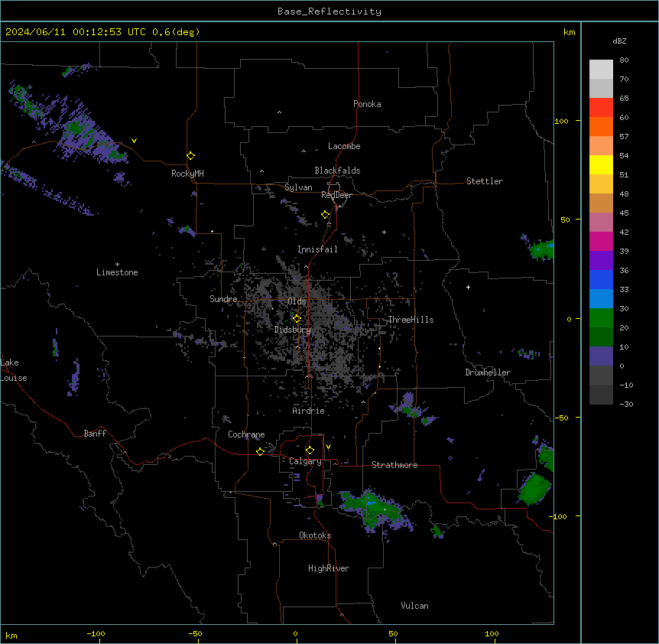Screen dimensions: 659x644
Task: Click the white plus marker northwest of Drumheller
Action: click(468, 287)
